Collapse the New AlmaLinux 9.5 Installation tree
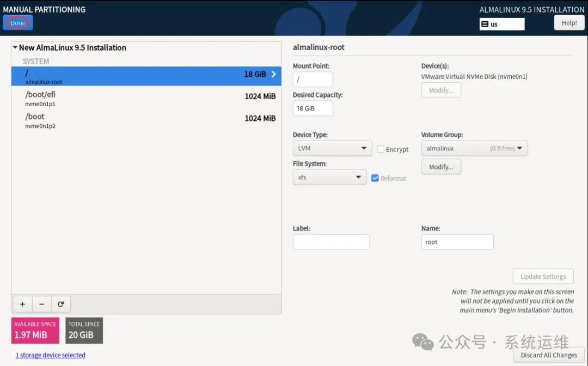The width and height of the screenshot is (588, 366). [x=15, y=47]
